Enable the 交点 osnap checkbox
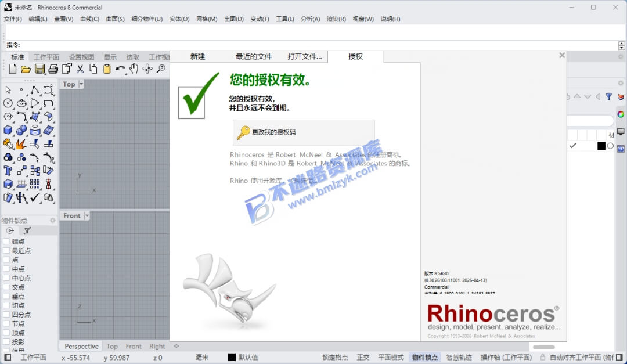Screen dimensions: 627x364 (6, 287)
